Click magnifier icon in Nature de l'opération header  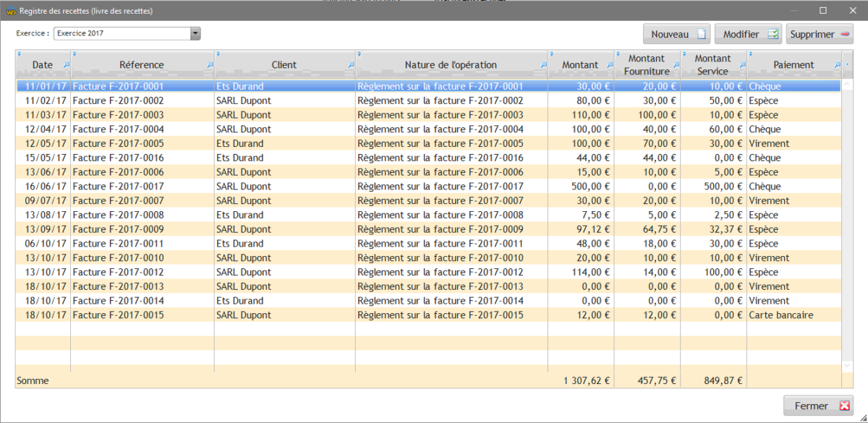[x=544, y=65]
